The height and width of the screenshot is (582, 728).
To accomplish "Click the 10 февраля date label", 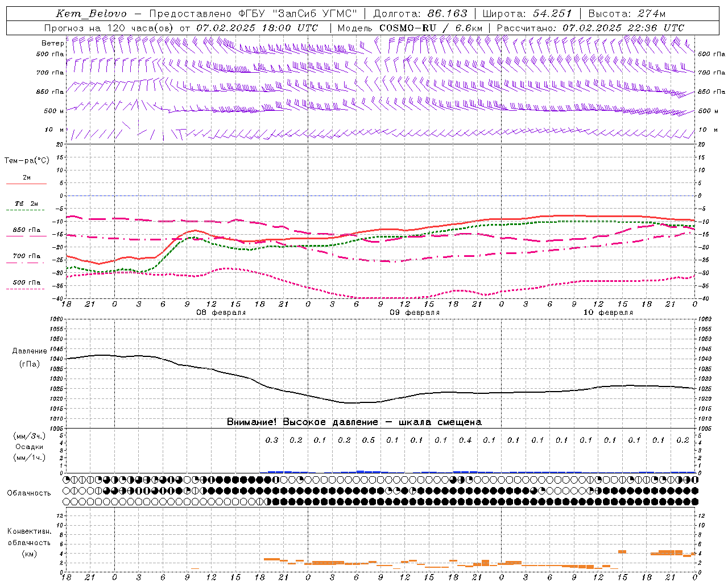I will pyautogui.click(x=608, y=313).
